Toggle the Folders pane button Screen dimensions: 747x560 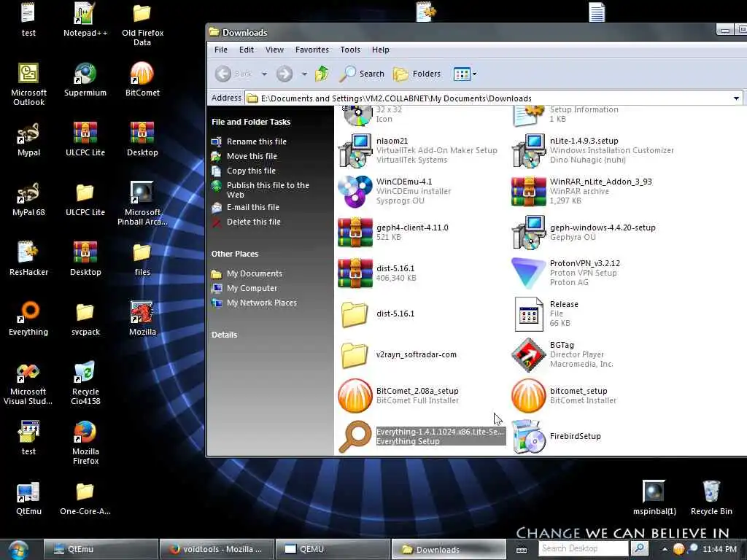(417, 74)
